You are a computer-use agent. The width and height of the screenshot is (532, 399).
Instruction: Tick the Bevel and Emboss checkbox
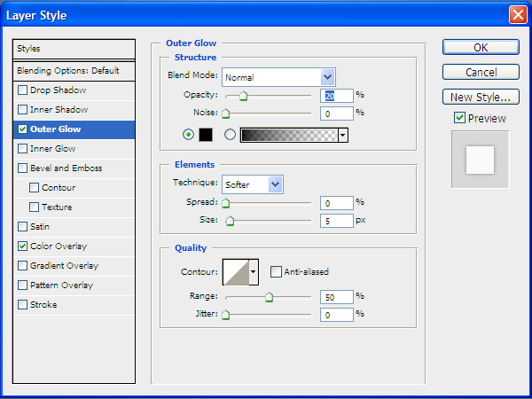coord(22,168)
